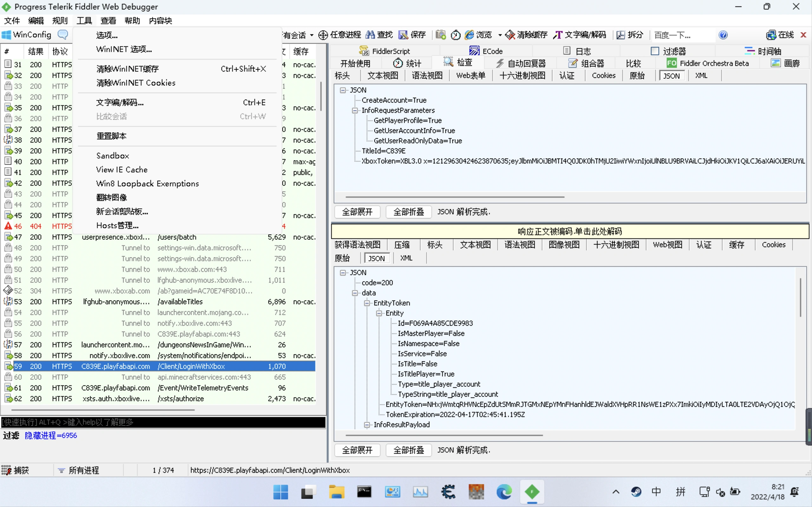Open the TextWizard (文字编/解码) toolbar icon
The height and width of the screenshot is (507, 812).
(558, 35)
